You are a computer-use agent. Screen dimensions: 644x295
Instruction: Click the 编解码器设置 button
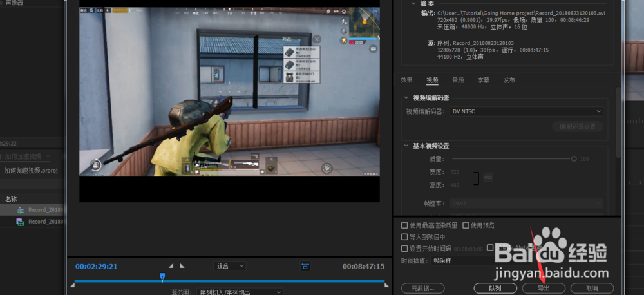tap(578, 126)
